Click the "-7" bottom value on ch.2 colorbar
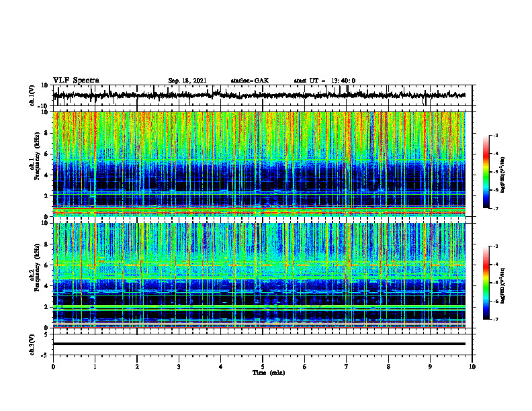 [x=496, y=320]
